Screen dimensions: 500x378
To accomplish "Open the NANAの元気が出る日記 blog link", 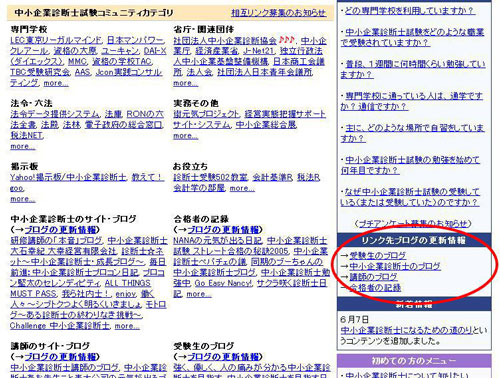I will tap(217, 241).
